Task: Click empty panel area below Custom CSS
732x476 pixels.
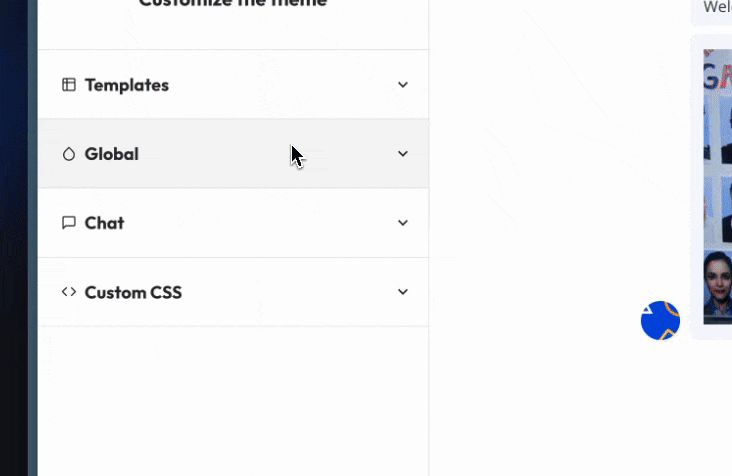Action: (x=233, y=400)
